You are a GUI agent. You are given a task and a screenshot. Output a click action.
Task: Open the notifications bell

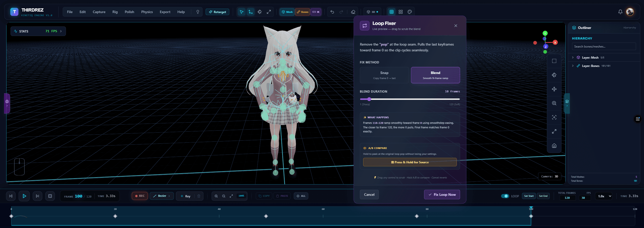[x=620, y=12]
